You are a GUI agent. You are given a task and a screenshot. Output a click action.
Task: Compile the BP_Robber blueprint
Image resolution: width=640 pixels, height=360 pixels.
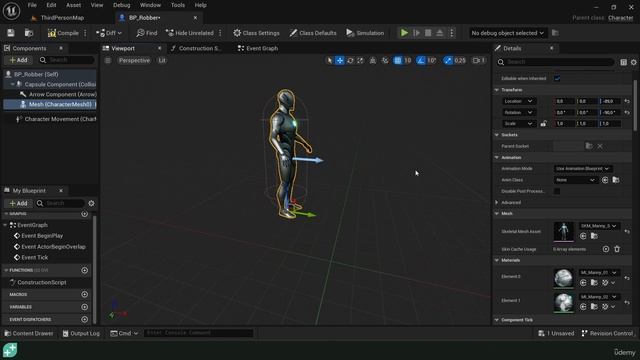pyautogui.click(x=63, y=33)
